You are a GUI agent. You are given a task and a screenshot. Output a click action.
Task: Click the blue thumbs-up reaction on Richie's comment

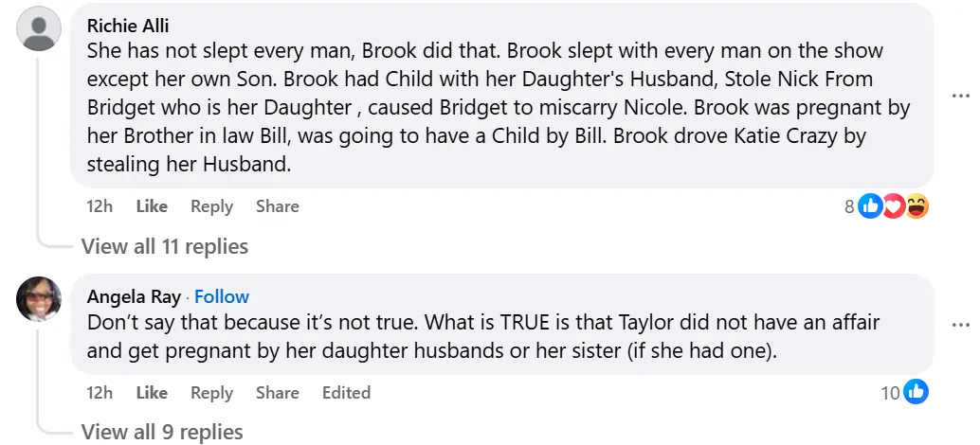(x=870, y=206)
